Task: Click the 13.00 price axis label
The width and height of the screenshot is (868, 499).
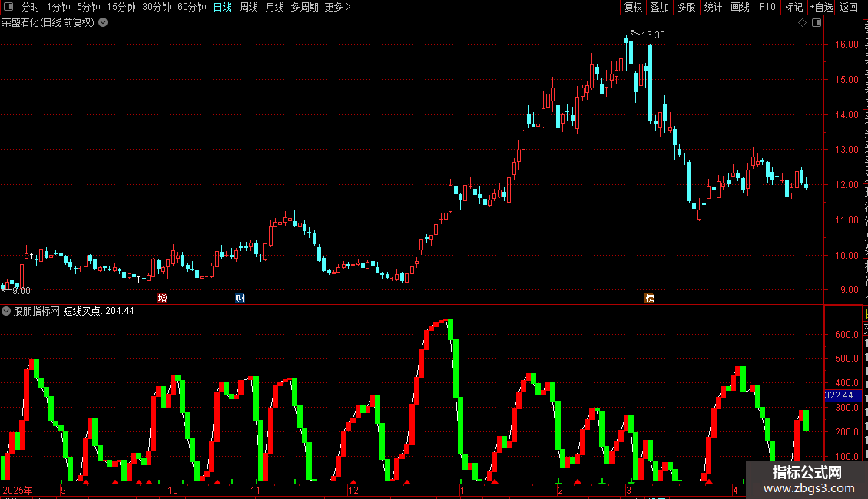Action: click(x=846, y=150)
